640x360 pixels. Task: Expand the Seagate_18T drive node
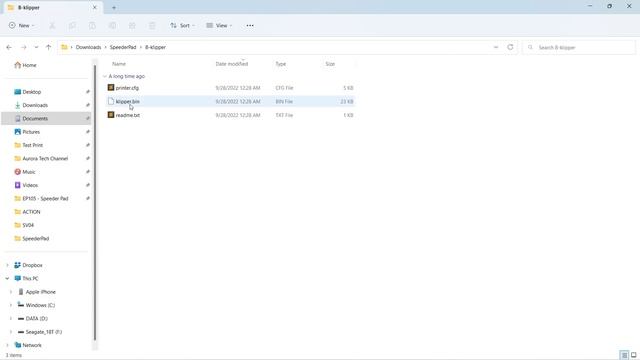pos(11,332)
